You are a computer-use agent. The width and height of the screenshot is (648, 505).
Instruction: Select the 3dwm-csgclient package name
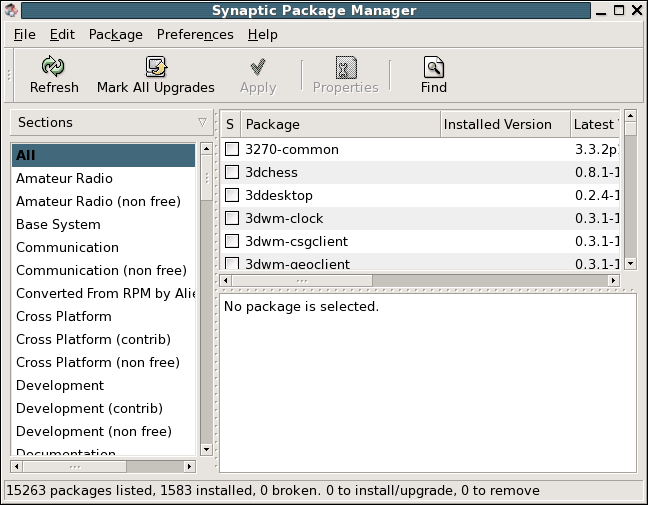297,241
